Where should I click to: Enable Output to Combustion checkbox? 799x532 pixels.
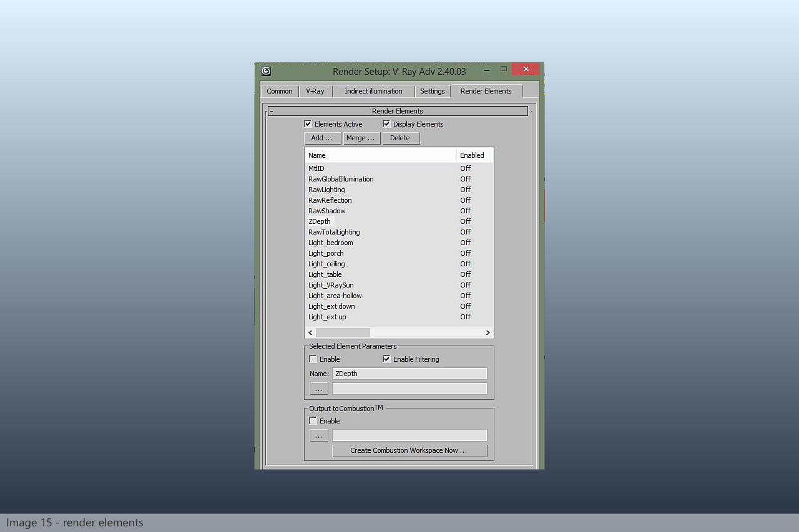click(313, 421)
